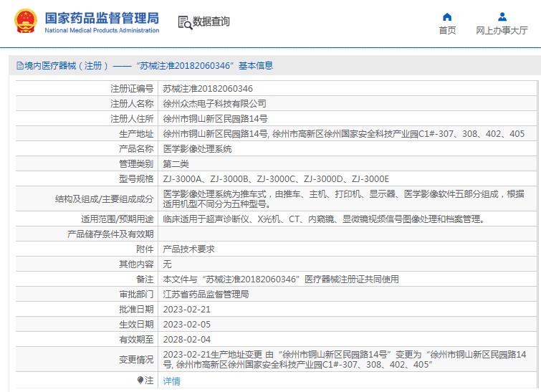541x392 pixels.
Task: Click the 数据查询 magnifier document icon
Action: (185, 22)
